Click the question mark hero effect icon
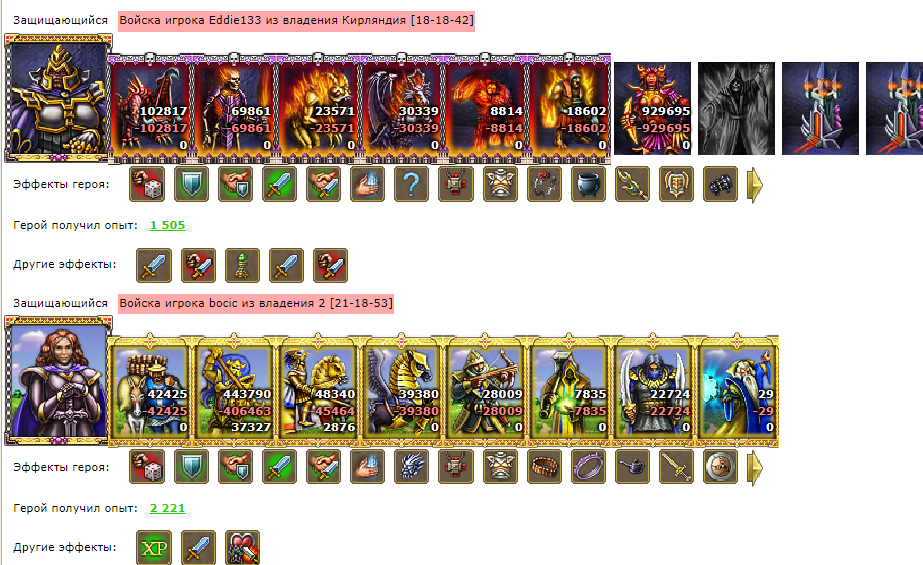 (411, 184)
